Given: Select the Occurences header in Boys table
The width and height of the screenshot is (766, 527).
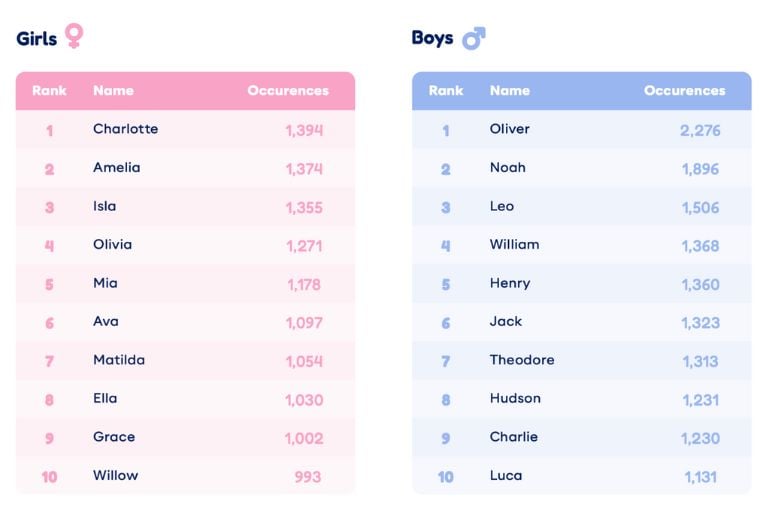Looking at the screenshot, I should pos(684,90).
